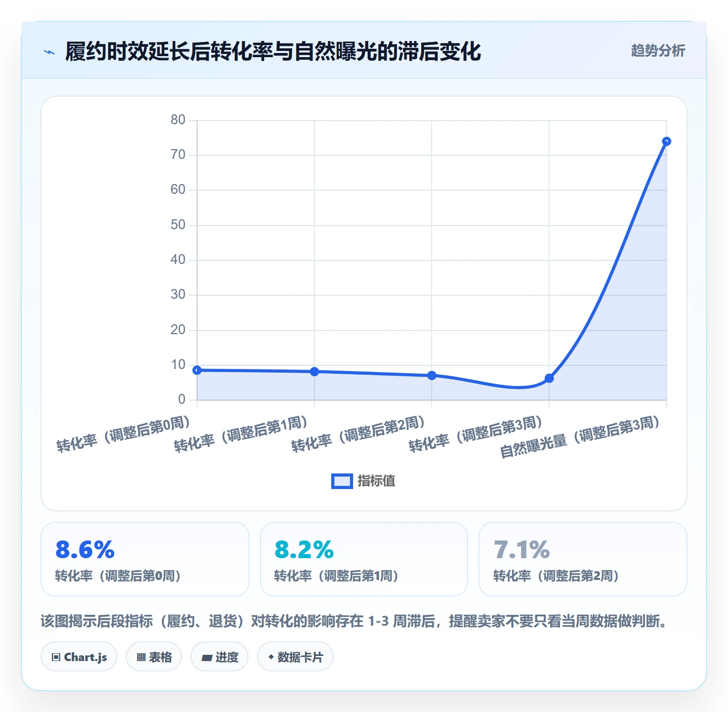Image resolution: width=728 pixels, height=712 pixels.
Task: Click the card caption under 8.2%
Action: [x=336, y=576]
